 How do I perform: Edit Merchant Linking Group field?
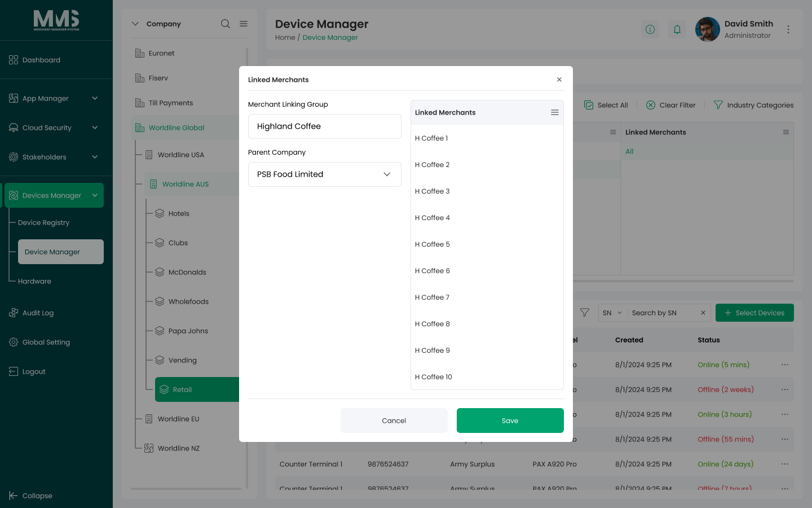(325, 126)
